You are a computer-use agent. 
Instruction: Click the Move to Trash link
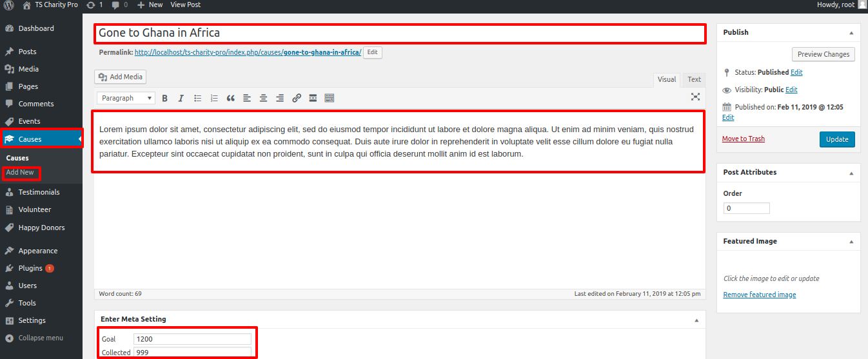pyautogui.click(x=743, y=139)
